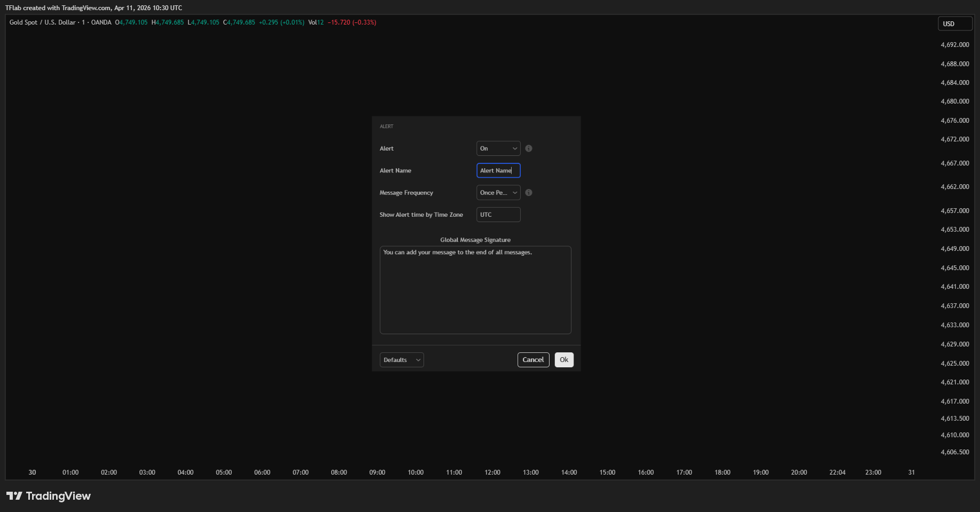980x512 pixels.
Task: Click the 10:00 time axis label
Action: pyautogui.click(x=415, y=472)
